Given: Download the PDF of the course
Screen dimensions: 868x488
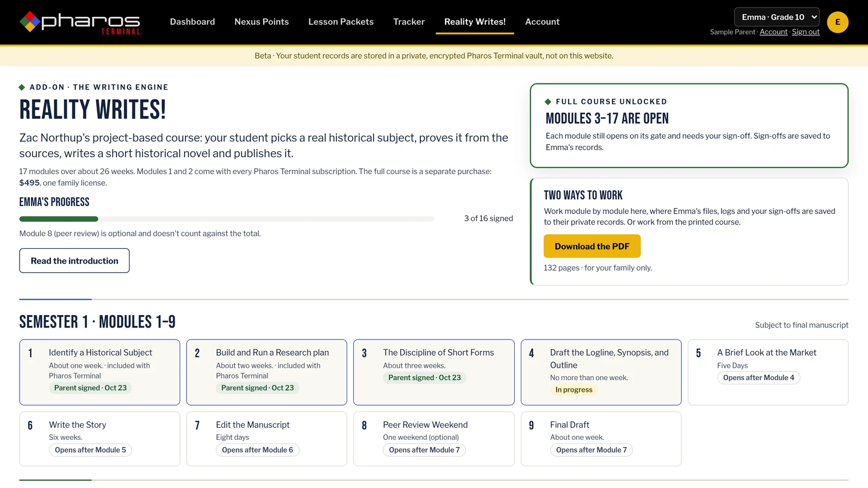Looking at the screenshot, I should click(x=592, y=246).
